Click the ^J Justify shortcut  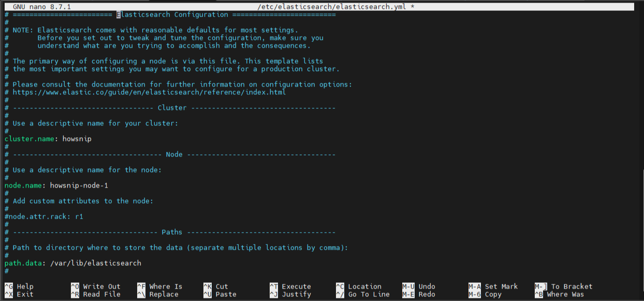click(x=290, y=294)
